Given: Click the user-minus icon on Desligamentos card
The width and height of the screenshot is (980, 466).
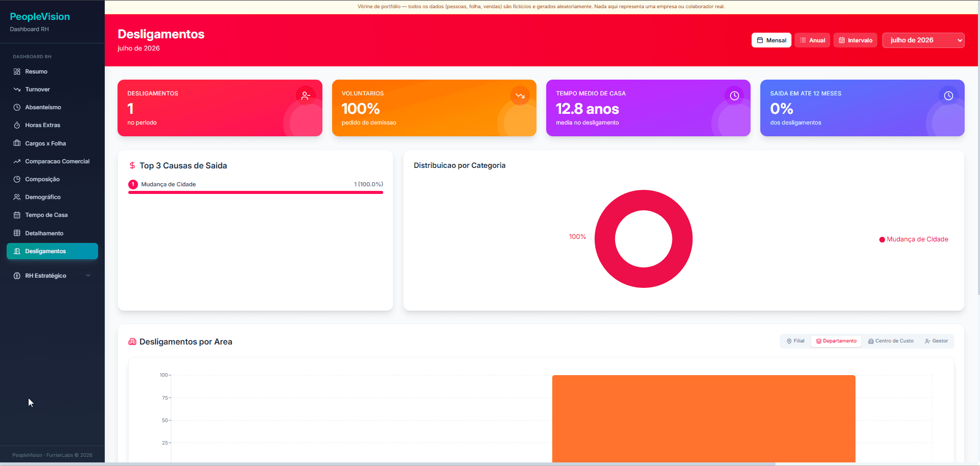Looking at the screenshot, I should (x=306, y=95).
